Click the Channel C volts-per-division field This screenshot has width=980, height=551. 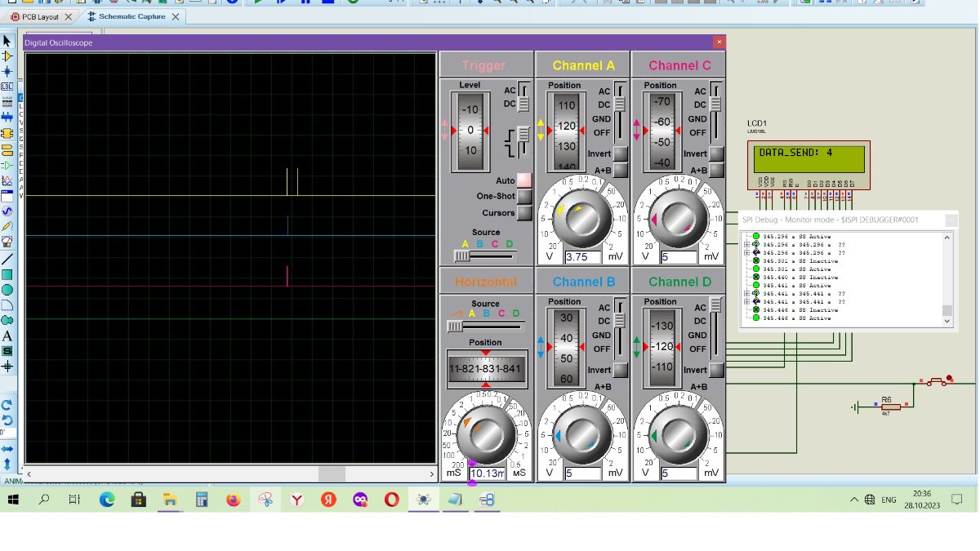(678, 256)
